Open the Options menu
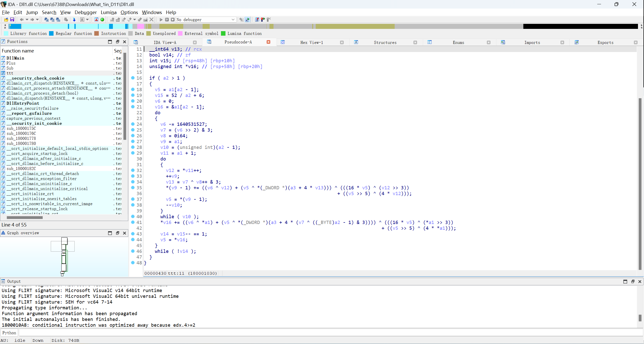 (x=129, y=12)
